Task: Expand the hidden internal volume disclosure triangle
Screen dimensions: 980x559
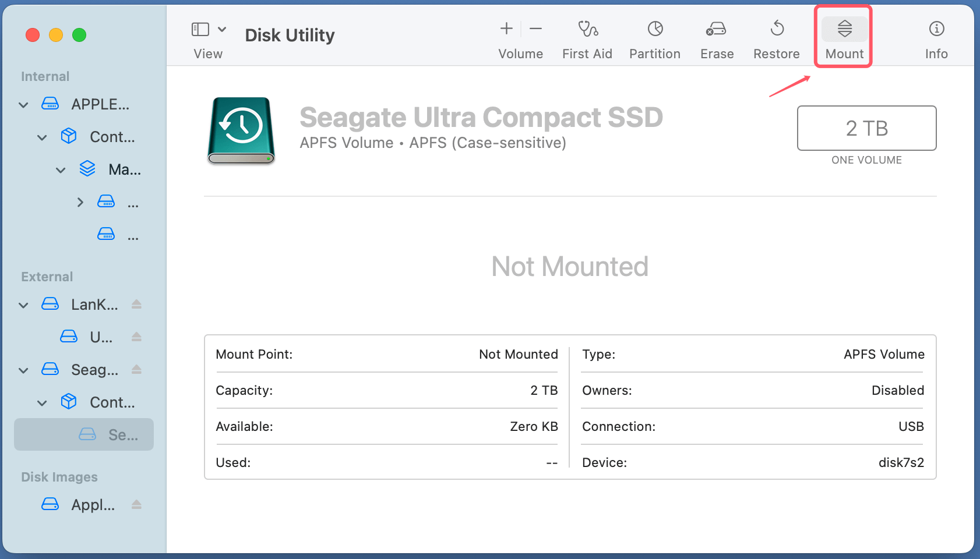Action: point(80,202)
